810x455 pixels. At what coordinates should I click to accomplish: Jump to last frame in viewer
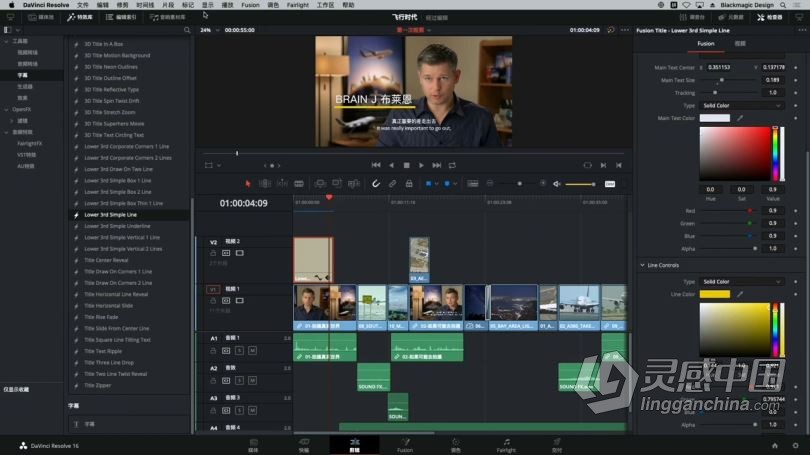(x=437, y=165)
